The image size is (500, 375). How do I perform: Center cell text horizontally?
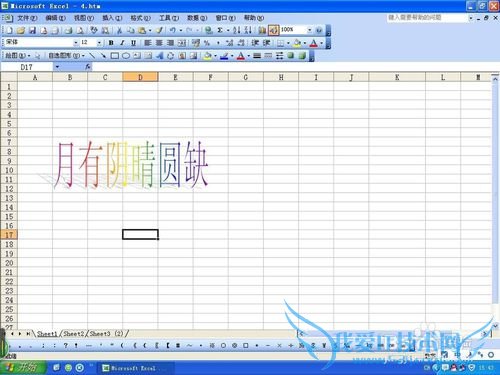pos(159,43)
